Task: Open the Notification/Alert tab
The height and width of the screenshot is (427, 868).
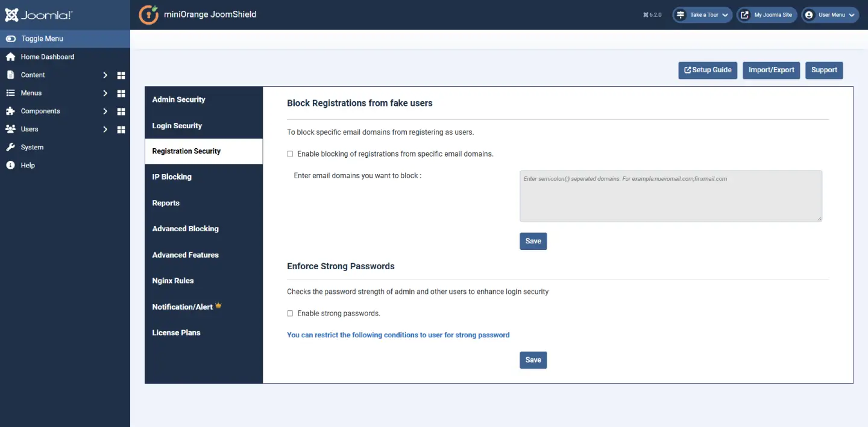Action: [x=204, y=307]
